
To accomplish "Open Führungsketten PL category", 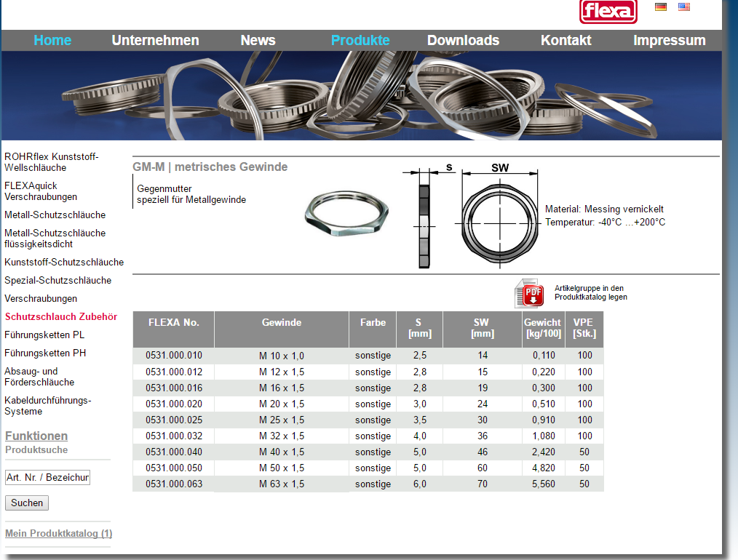I will click(44, 335).
